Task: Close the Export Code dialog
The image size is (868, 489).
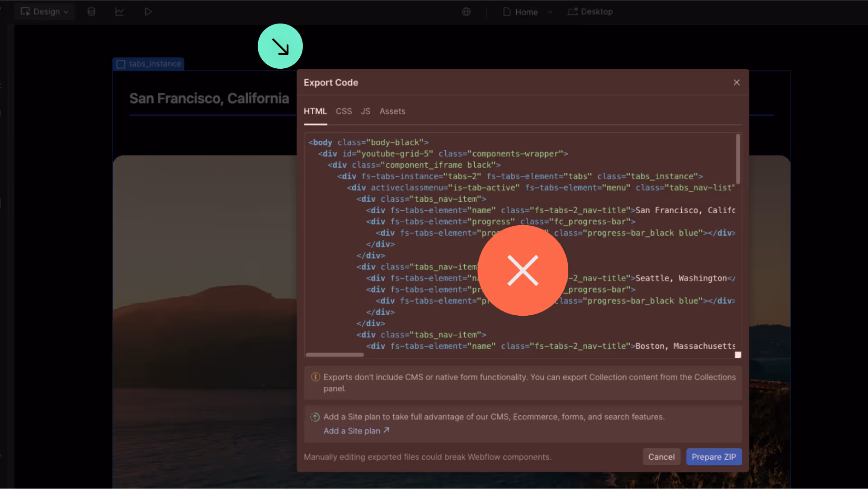Action: 736,82
